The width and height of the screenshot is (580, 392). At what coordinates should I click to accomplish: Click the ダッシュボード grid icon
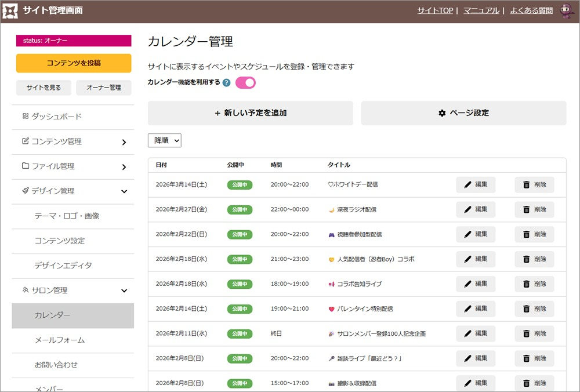click(26, 117)
